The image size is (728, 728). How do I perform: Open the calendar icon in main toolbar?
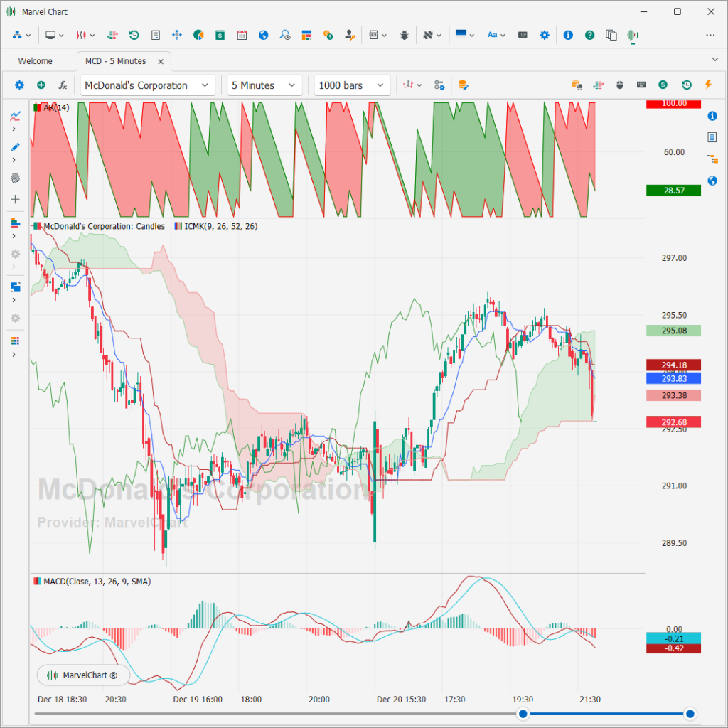[x=242, y=35]
